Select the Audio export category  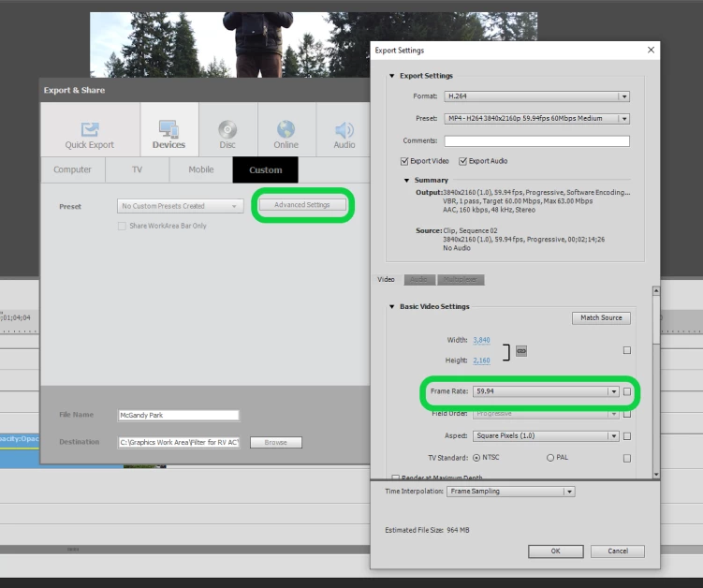(x=344, y=129)
